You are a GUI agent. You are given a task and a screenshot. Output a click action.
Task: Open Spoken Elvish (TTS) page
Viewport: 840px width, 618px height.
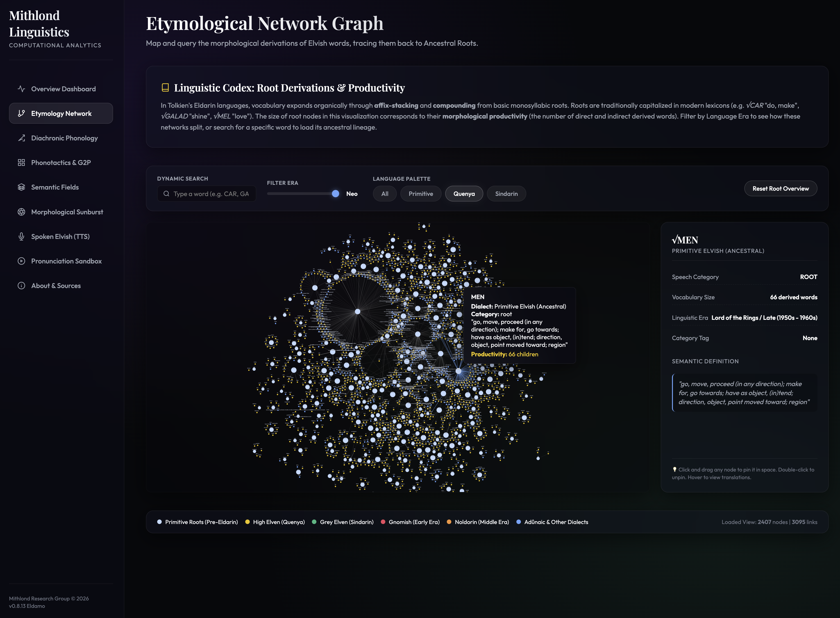tap(61, 236)
